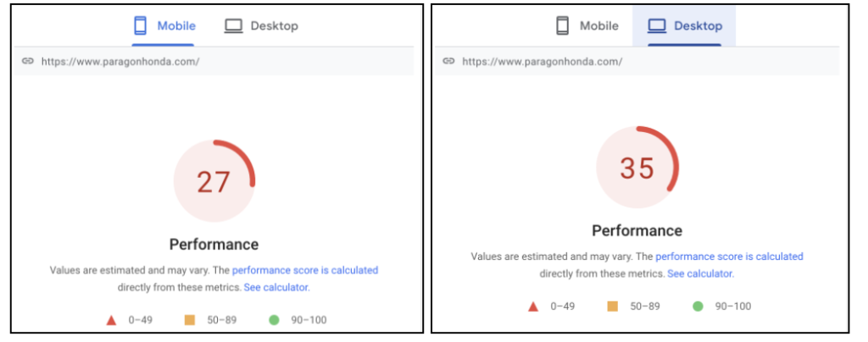Viewport: 868px width, 342px height.
Task: Click the paragonhonda.com URL in right panel
Action: coord(542,61)
